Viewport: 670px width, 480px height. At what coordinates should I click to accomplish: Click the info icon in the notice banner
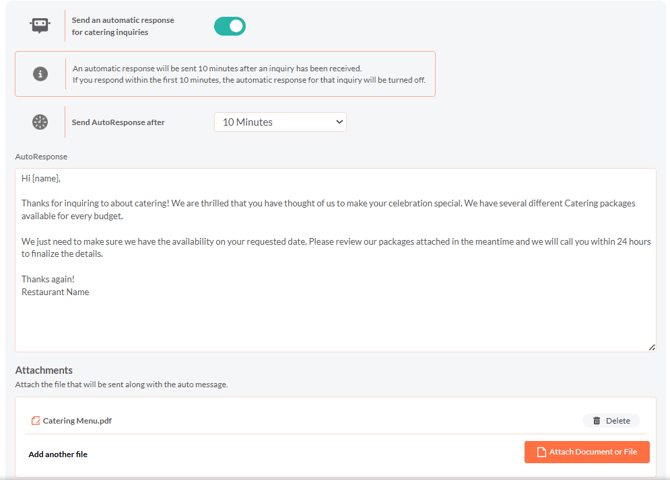(x=40, y=74)
